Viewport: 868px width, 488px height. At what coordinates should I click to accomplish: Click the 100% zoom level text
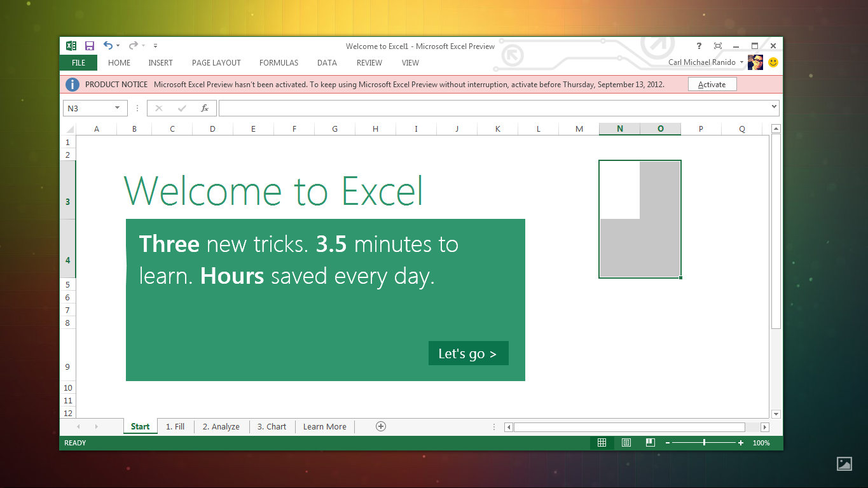(x=761, y=443)
